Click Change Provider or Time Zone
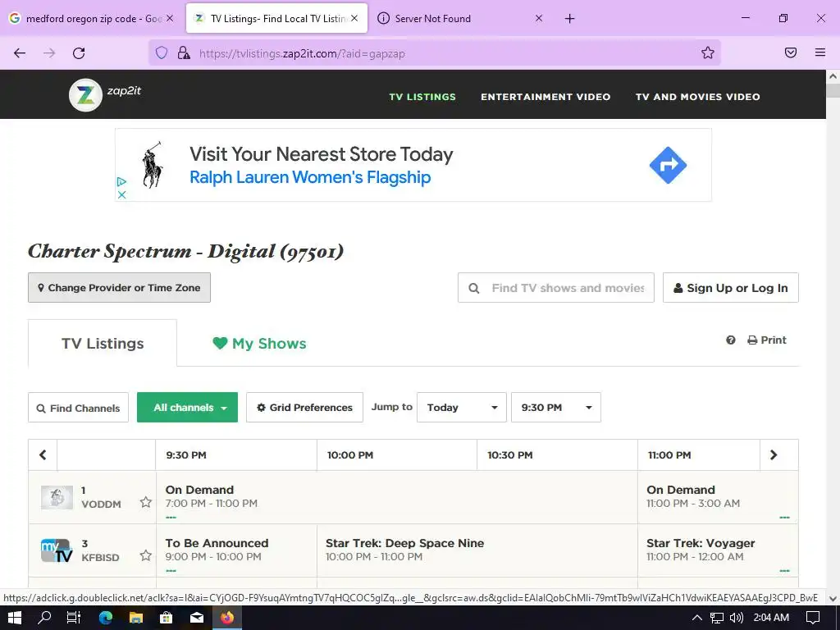The width and height of the screenshot is (840, 630). point(119,288)
